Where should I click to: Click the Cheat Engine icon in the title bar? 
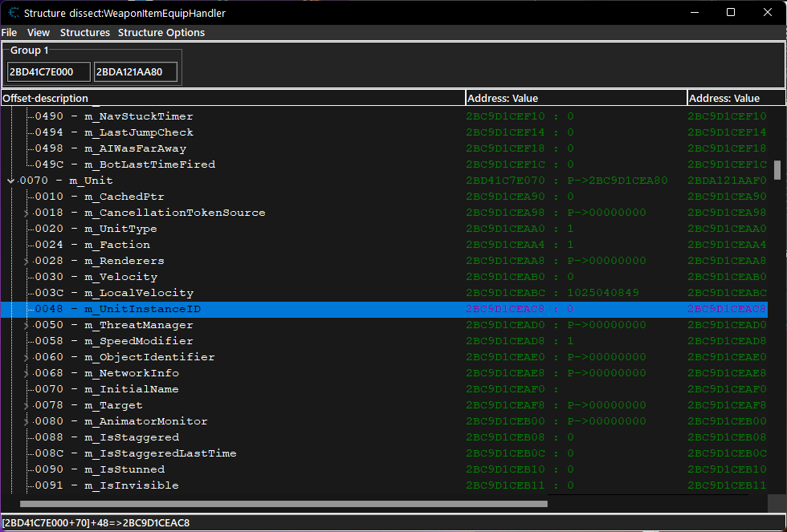pyautogui.click(x=11, y=12)
